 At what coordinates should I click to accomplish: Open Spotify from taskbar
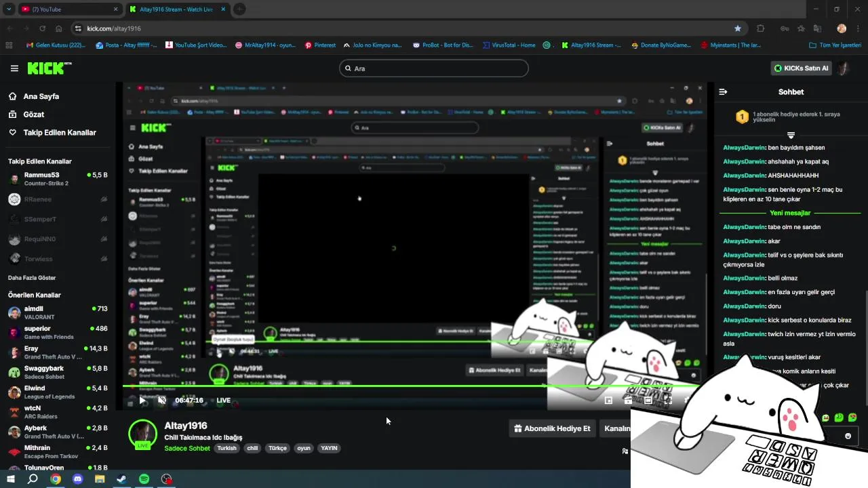pos(144,479)
